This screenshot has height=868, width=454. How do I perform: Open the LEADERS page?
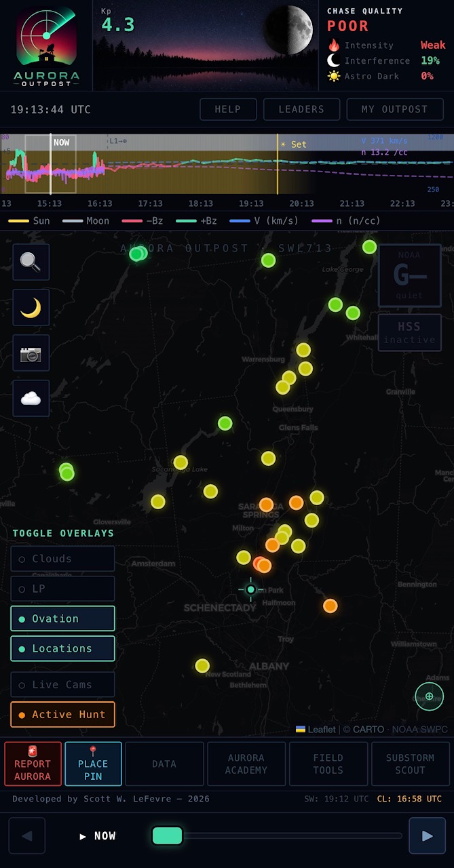pyautogui.click(x=301, y=109)
